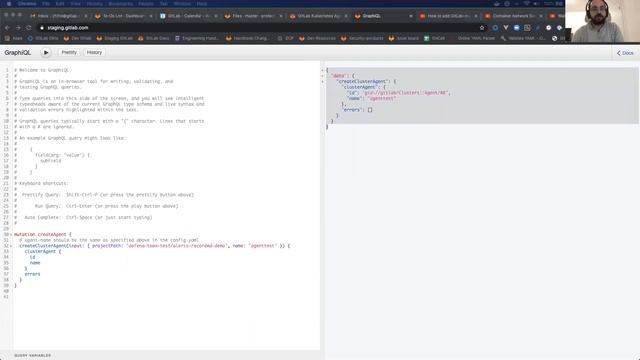Open the History menu in menu bar

tap(95, 4)
